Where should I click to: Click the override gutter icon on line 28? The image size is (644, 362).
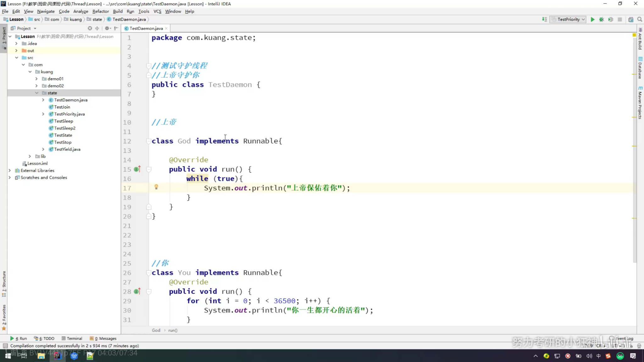(137, 291)
